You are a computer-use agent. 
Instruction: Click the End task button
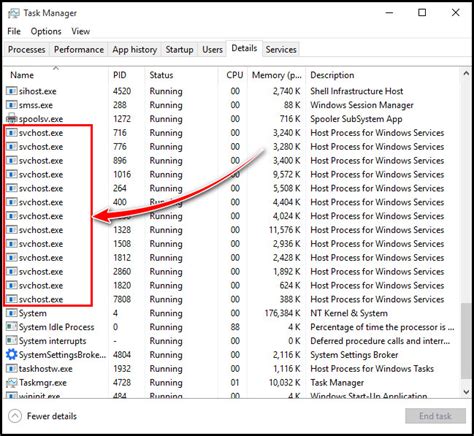point(435,416)
